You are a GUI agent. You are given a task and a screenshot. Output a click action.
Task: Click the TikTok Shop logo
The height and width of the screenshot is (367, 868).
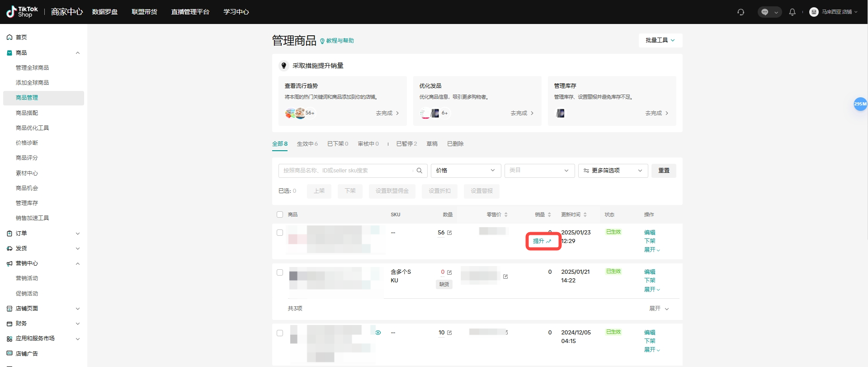pyautogui.click(x=22, y=12)
